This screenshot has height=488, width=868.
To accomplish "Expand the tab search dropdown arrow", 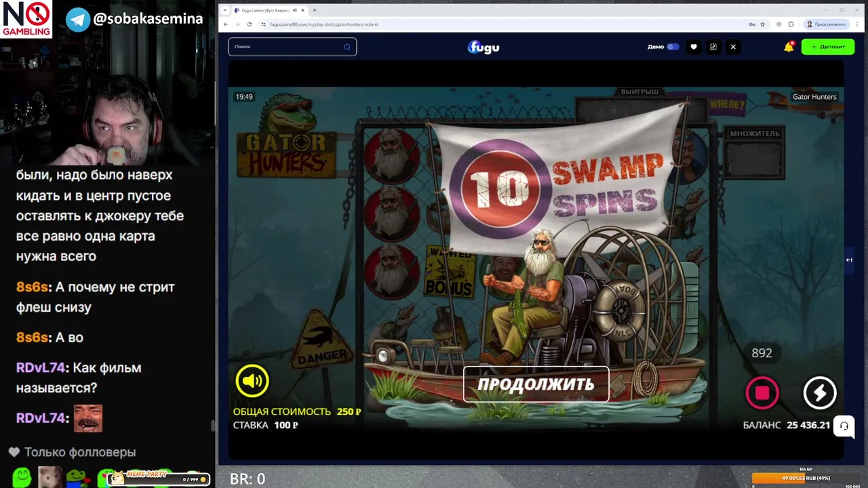I will pyautogui.click(x=225, y=10).
